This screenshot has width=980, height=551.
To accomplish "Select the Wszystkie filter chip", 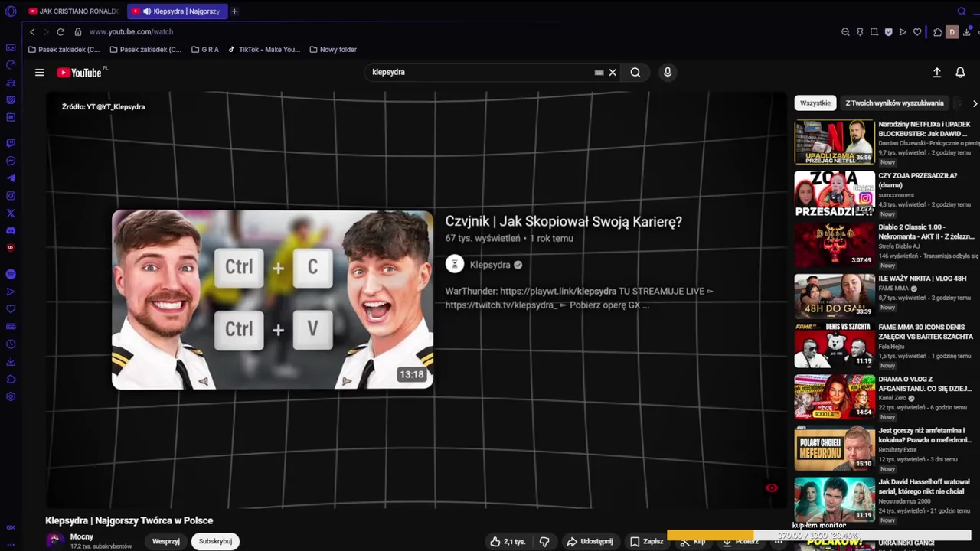I will [x=815, y=103].
